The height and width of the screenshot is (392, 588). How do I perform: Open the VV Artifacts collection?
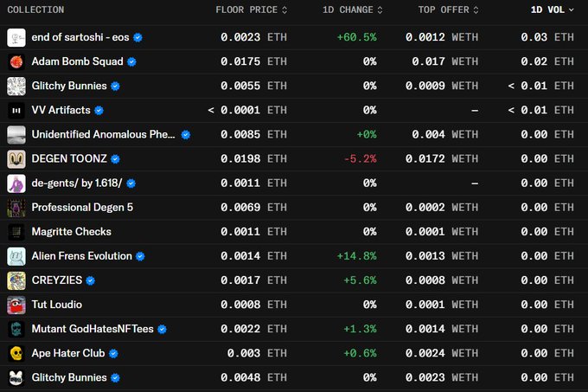(61, 110)
